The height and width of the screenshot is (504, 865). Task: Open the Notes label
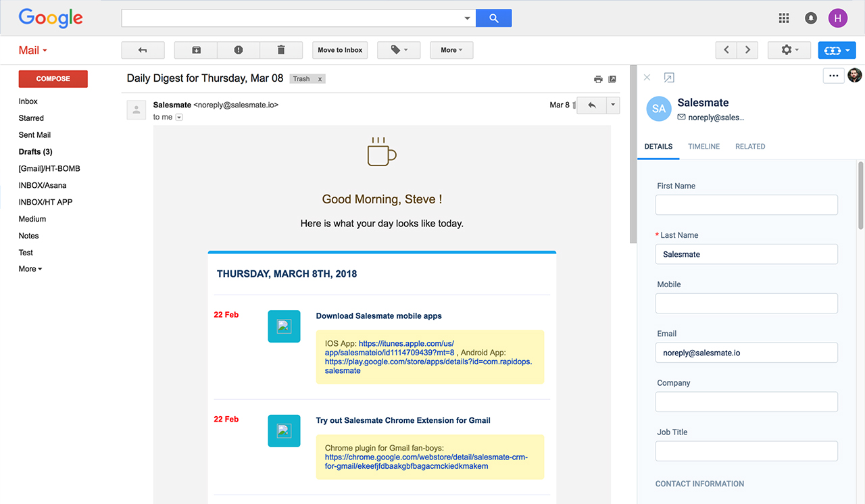pyautogui.click(x=28, y=236)
